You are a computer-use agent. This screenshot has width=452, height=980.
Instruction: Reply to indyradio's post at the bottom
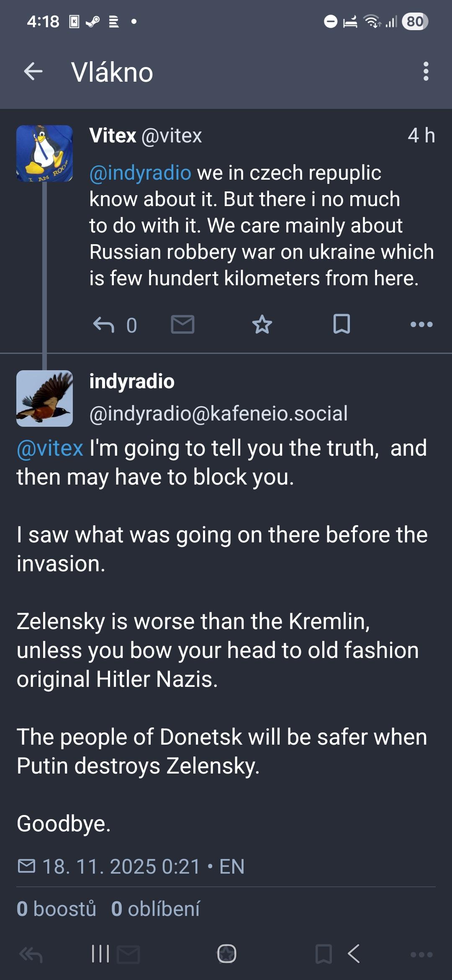point(31,955)
